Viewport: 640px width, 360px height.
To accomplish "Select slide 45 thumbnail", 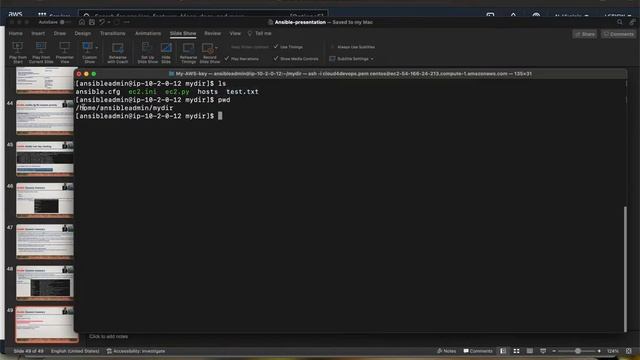I will coord(44,159).
